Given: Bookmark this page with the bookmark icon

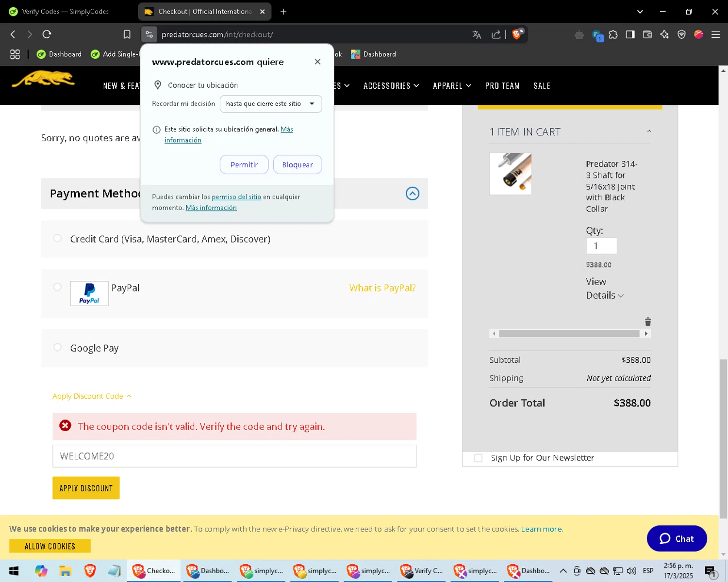Looking at the screenshot, I should tap(127, 34).
